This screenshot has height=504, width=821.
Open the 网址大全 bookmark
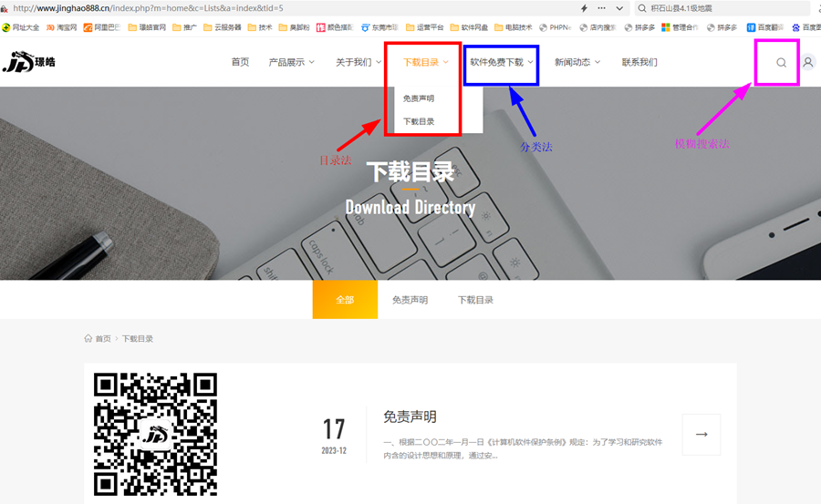(20, 27)
